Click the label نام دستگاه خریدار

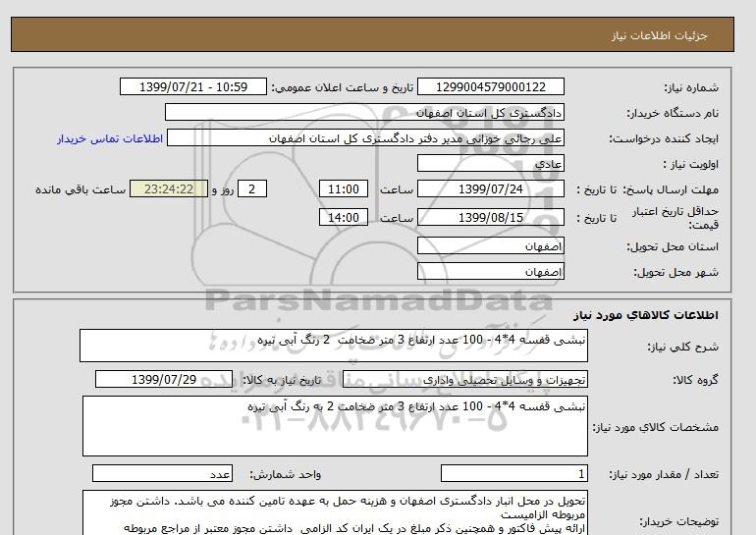(673, 113)
